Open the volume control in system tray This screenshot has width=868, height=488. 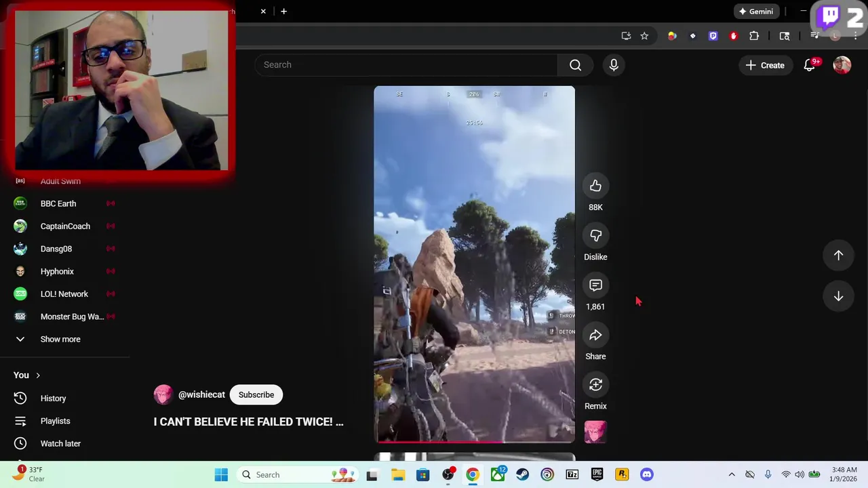pos(800,475)
